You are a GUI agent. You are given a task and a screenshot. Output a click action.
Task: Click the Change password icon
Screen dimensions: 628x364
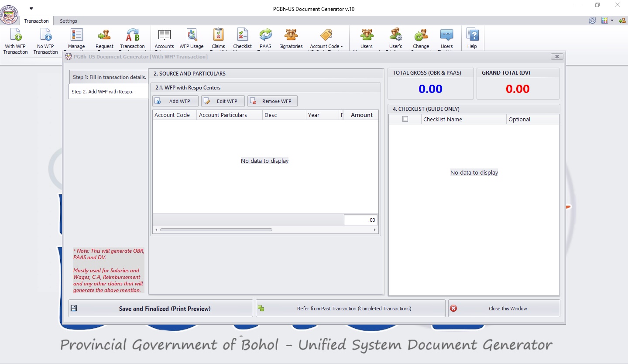pyautogui.click(x=421, y=39)
